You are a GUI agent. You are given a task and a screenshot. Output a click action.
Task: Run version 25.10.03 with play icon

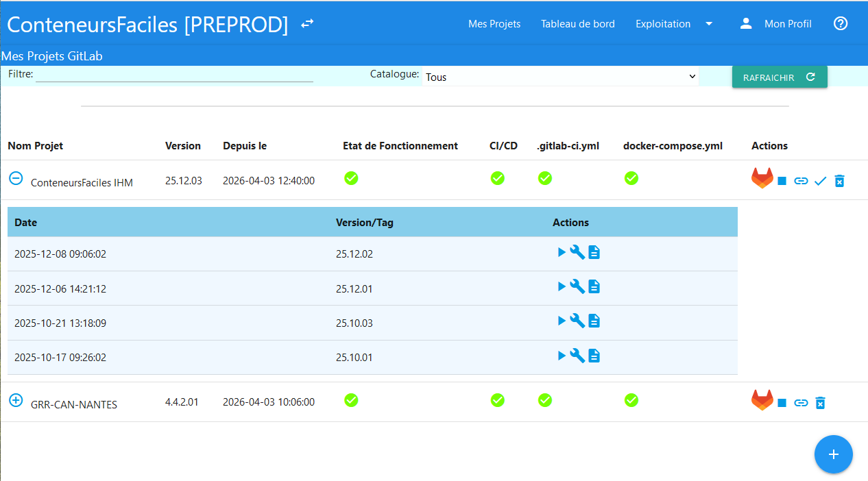click(562, 320)
